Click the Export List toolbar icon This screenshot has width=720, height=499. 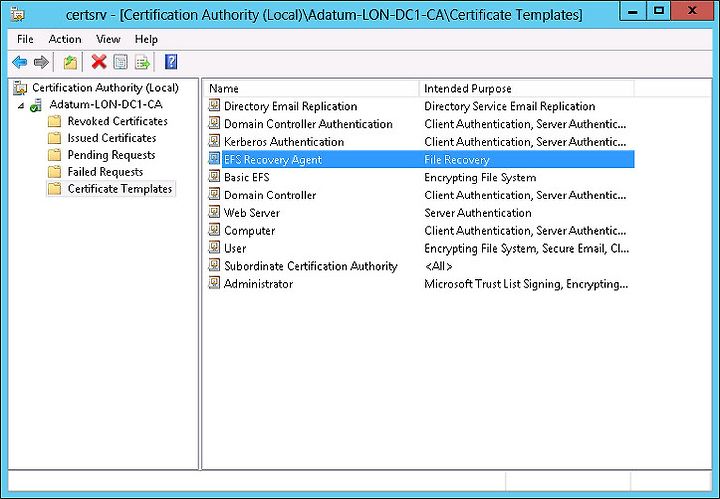(x=142, y=62)
